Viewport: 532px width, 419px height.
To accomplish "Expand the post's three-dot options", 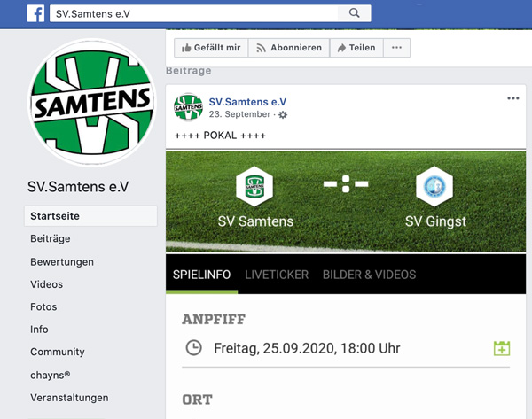I will point(513,98).
